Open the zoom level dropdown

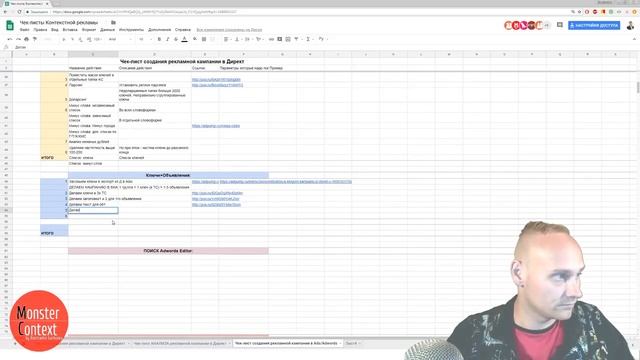point(48,39)
